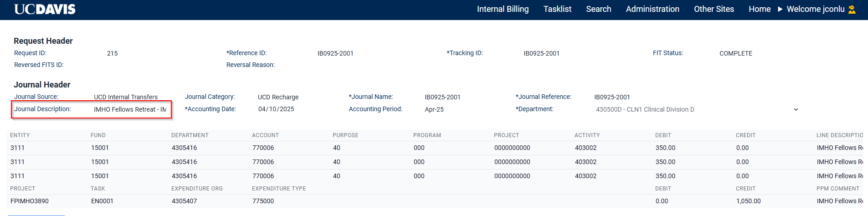Expand the Department dropdown arrow

[x=796, y=109]
